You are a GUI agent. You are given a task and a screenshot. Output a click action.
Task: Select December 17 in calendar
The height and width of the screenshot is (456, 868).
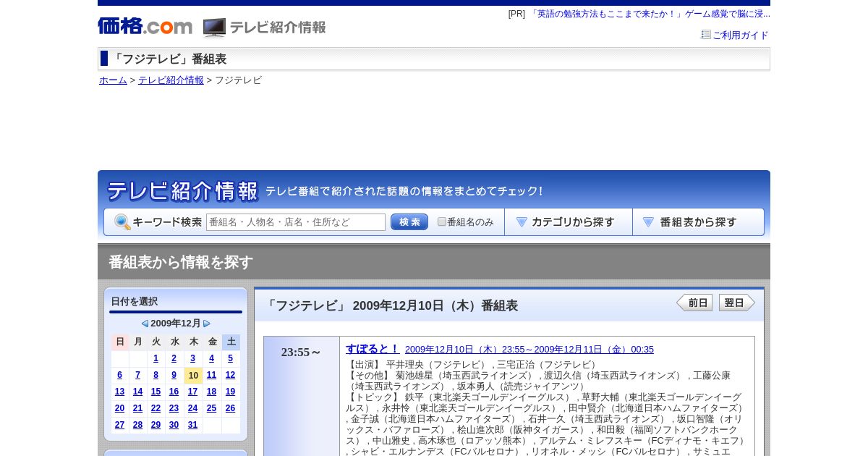click(x=192, y=392)
